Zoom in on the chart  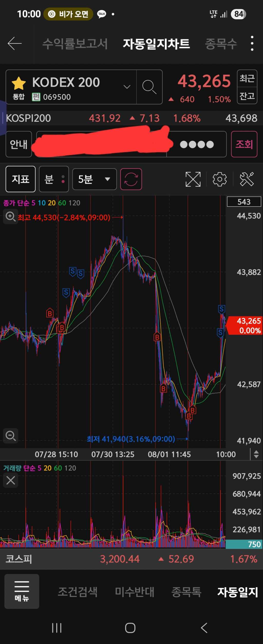11,217
